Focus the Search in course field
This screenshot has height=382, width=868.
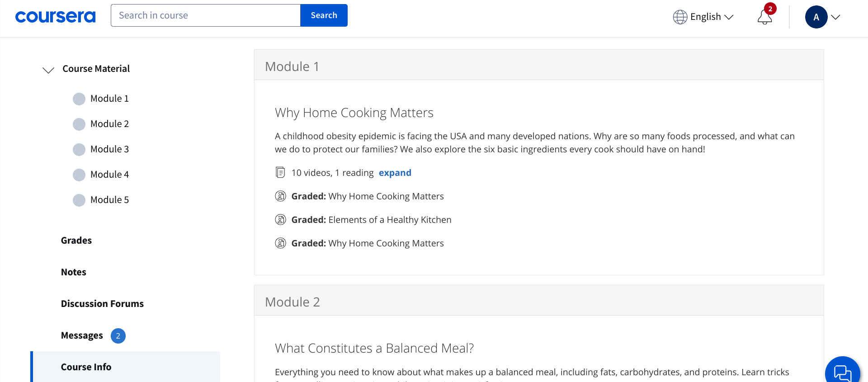click(205, 15)
